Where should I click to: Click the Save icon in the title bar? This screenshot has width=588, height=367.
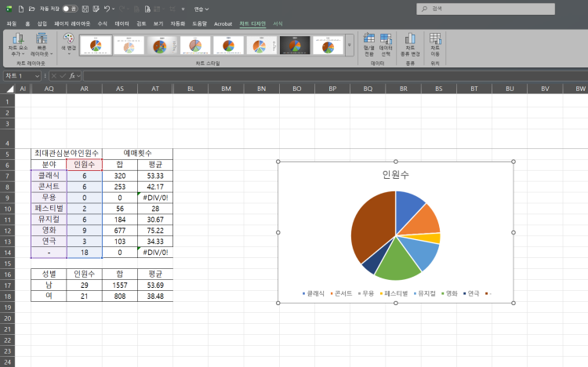coord(93,9)
